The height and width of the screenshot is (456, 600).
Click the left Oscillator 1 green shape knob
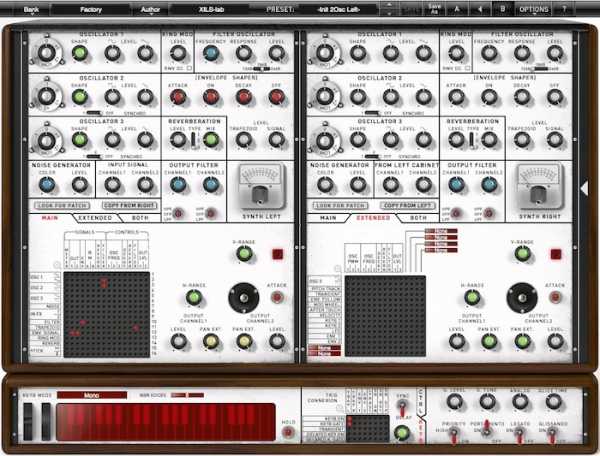click(80, 53)
